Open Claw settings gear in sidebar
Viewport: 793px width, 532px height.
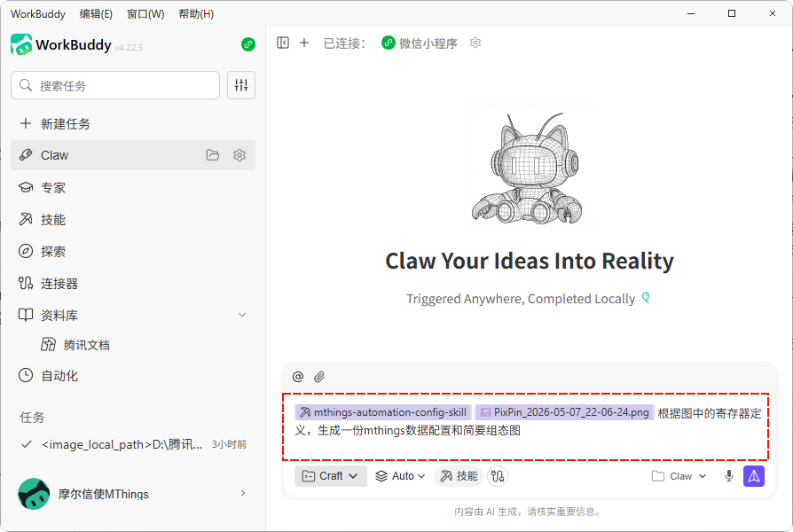click(x=239, y=155)
